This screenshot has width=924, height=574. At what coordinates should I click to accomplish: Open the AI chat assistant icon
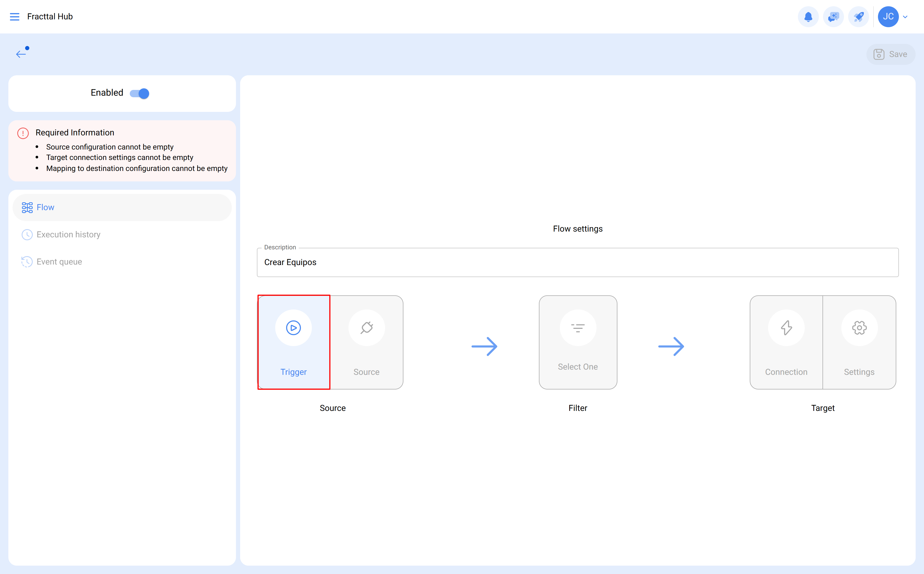(x=833, y=16)
